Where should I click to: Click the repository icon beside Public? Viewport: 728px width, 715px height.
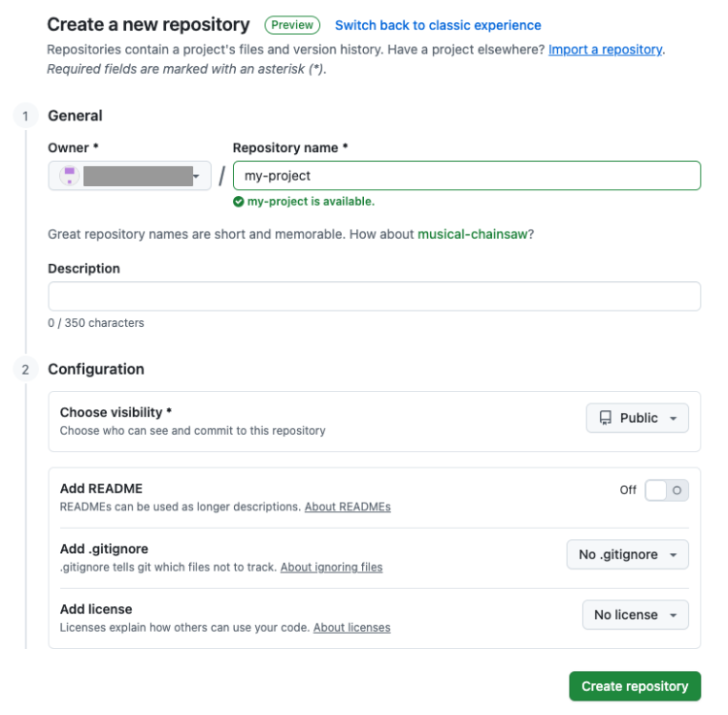[x=606, y=418]
